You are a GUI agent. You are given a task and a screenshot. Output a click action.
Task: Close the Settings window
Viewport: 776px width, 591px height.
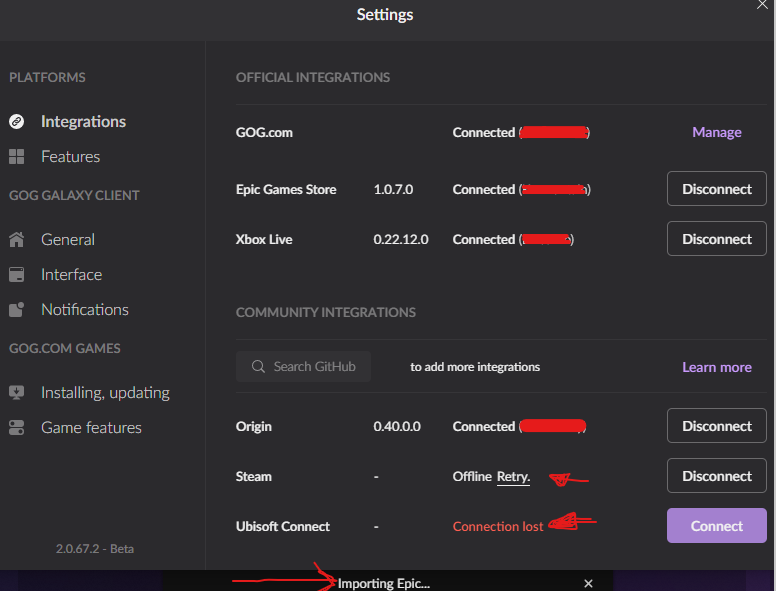762,4
